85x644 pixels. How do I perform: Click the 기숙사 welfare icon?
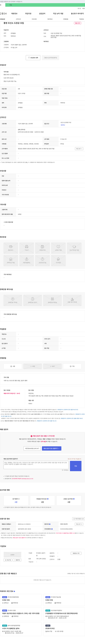pyautogui.click(x=27, y=248)
